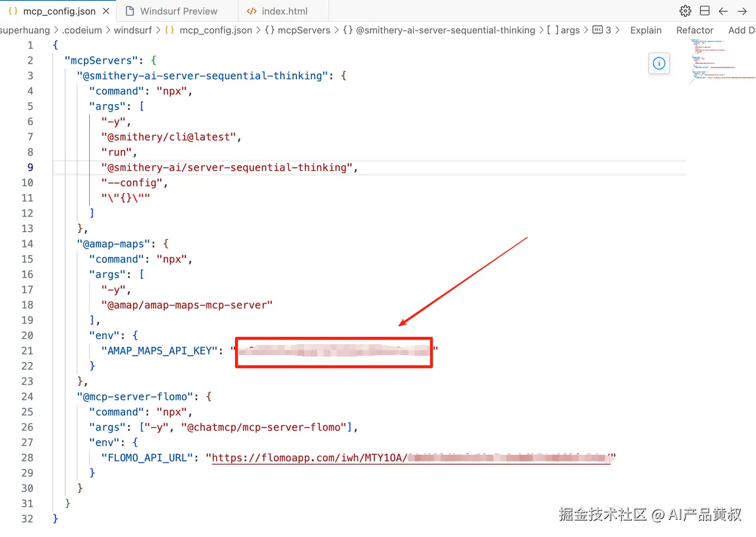Navigate back with the left arrow icon
The width and height of the screenshot is (756, 537).
coord(723,11)
